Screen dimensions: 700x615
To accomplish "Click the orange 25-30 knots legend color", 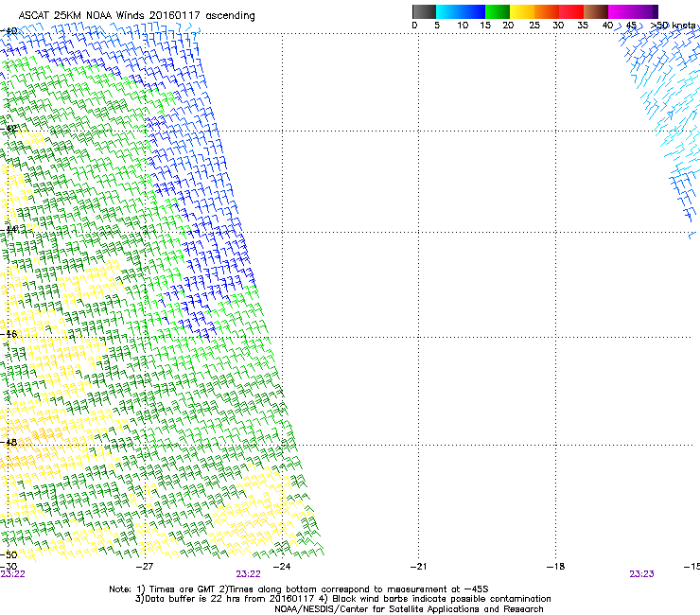I will [x=547, y=11].
